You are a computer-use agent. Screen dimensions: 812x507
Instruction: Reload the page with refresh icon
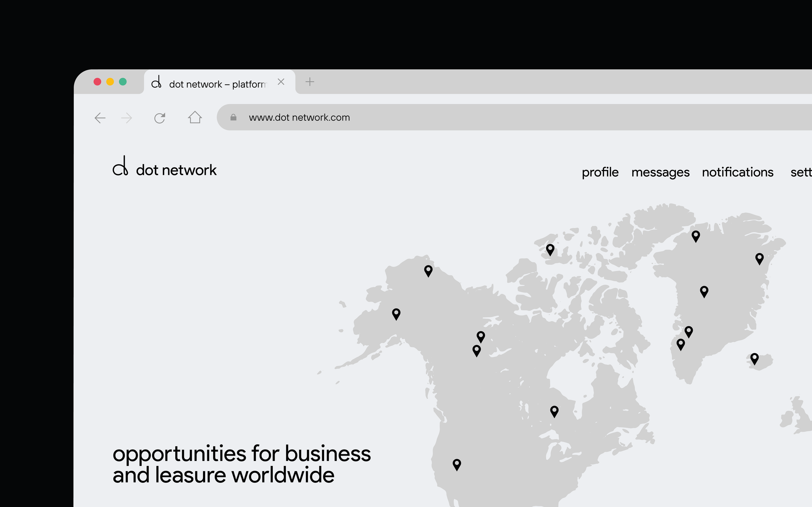point(160,118)
